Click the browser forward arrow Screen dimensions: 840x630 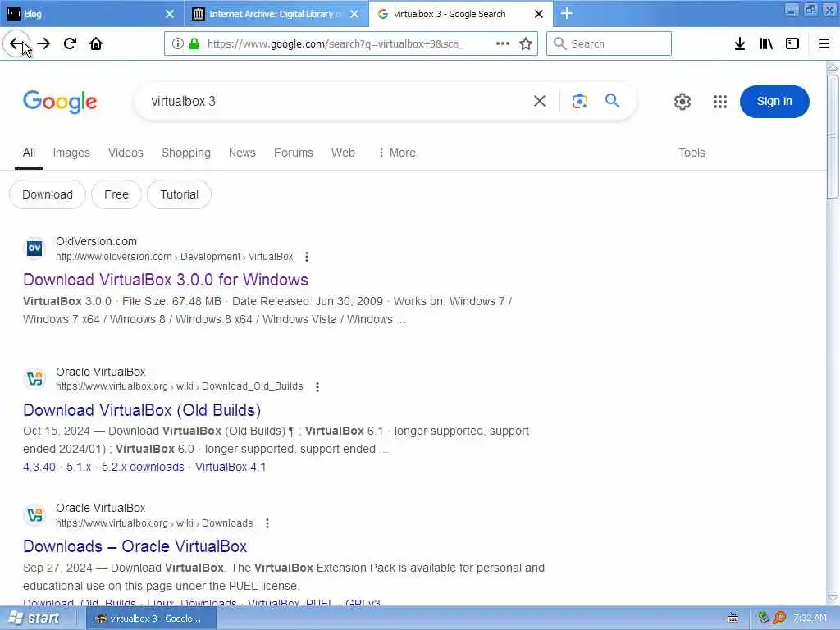tap(44, 44)
